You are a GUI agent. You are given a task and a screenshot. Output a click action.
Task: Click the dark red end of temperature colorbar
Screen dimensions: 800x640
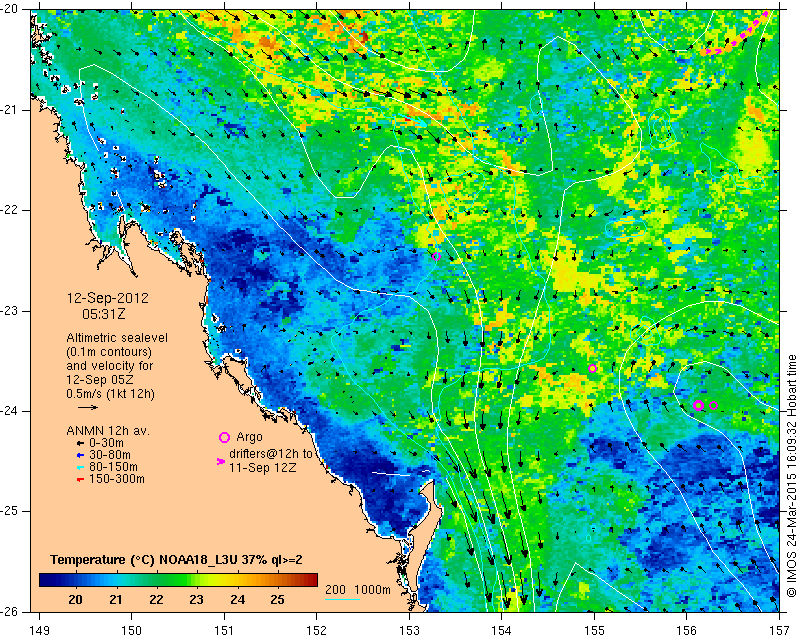(x=313, y=580)
